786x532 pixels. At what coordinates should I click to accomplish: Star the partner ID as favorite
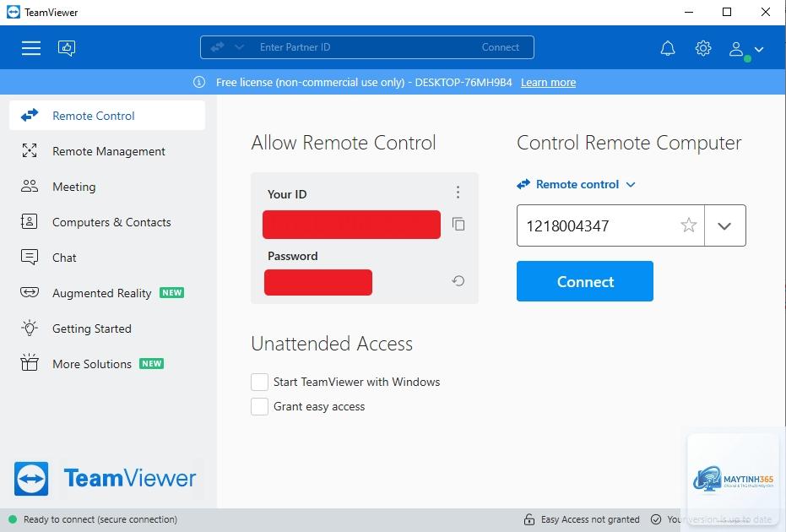[x=689, y=225]
